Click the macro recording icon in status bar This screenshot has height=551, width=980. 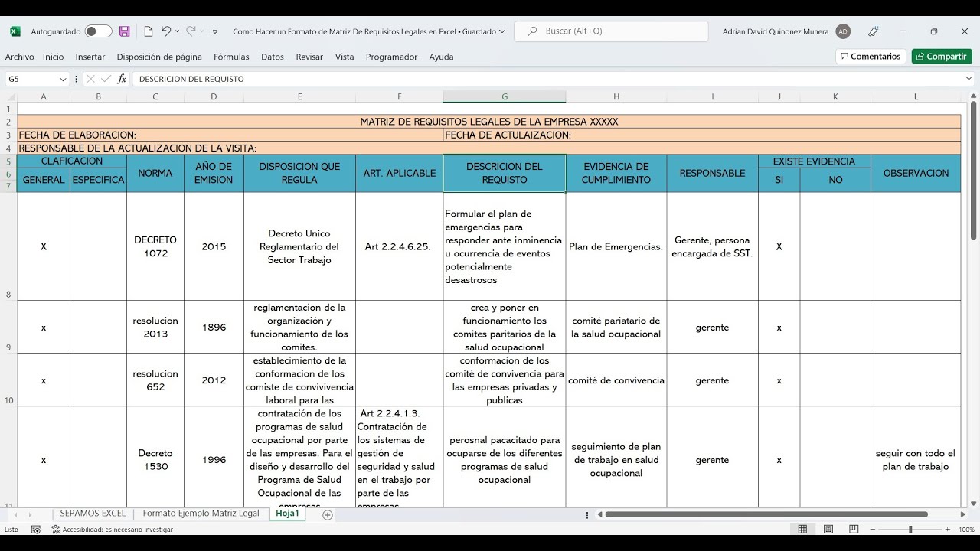click(35, 530)
